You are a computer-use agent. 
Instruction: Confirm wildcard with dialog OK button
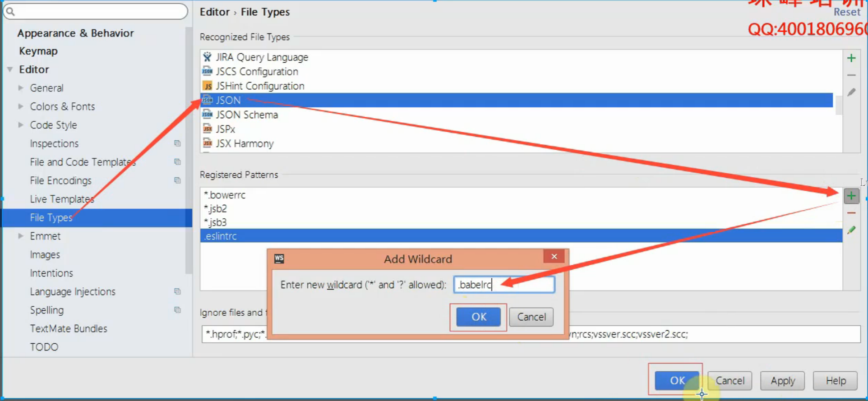point(478,317)
